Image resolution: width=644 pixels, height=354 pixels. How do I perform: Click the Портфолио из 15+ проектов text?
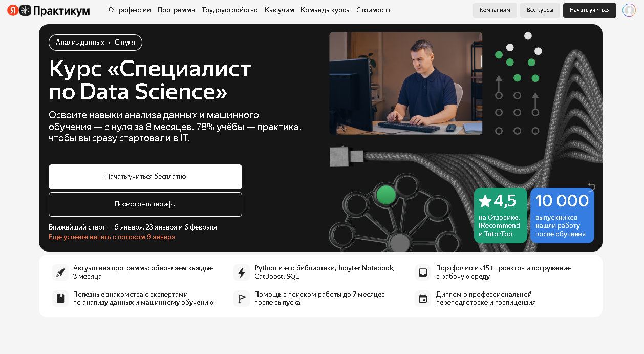503,272
